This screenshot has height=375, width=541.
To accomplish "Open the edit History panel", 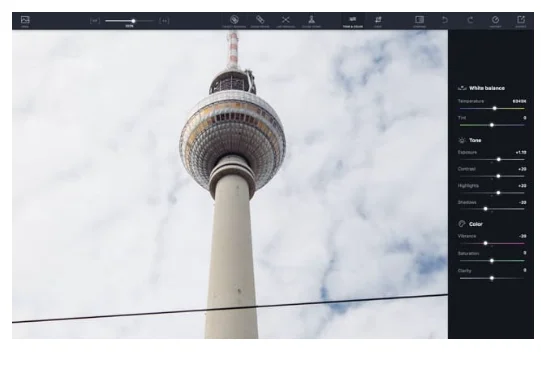I will coord(495,21).
